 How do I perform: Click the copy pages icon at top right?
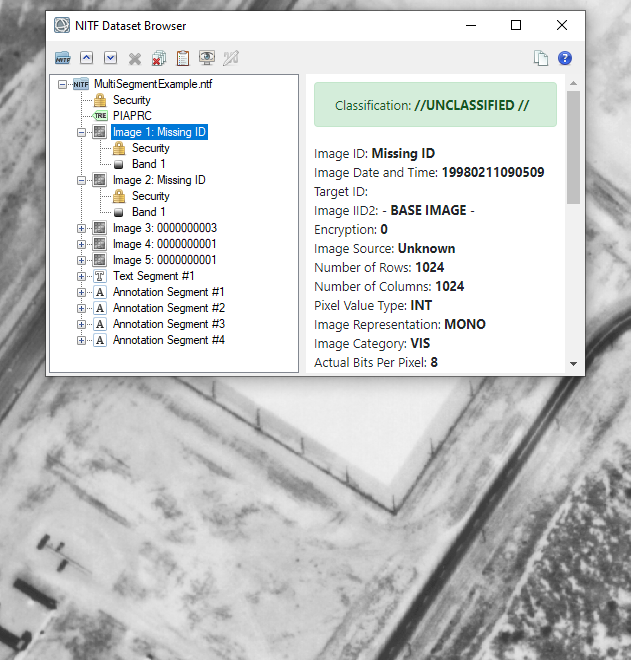tap(541, 59)
